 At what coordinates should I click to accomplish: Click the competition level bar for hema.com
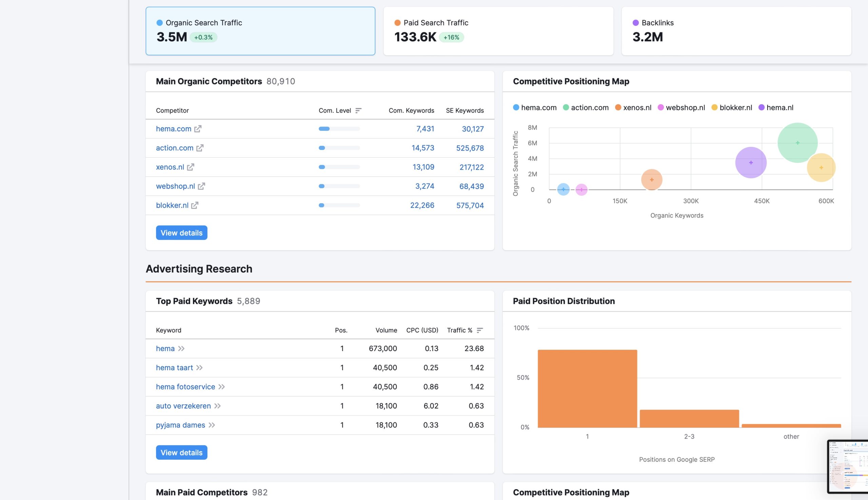point(339,129)
